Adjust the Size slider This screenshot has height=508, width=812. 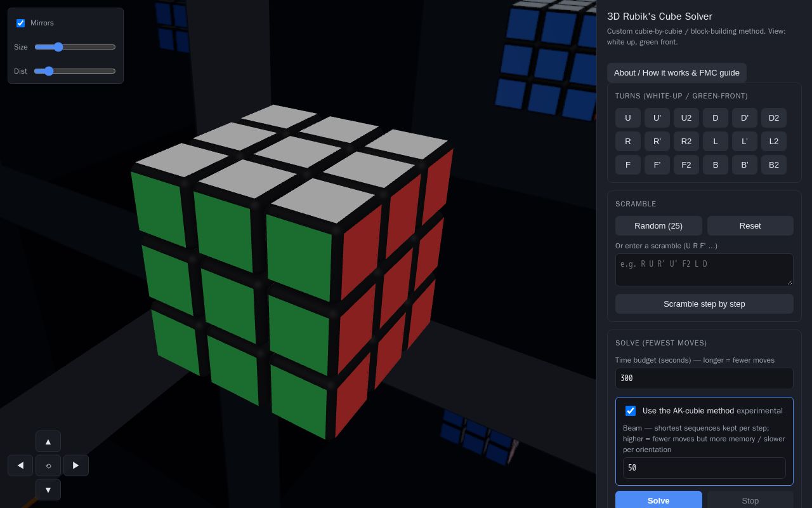(x=75, y=47)
